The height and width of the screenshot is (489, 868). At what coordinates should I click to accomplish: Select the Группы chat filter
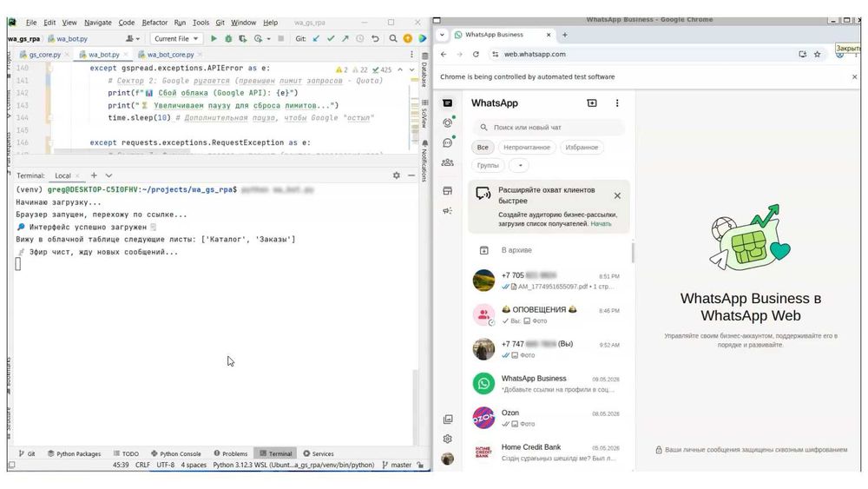point(488,165)
